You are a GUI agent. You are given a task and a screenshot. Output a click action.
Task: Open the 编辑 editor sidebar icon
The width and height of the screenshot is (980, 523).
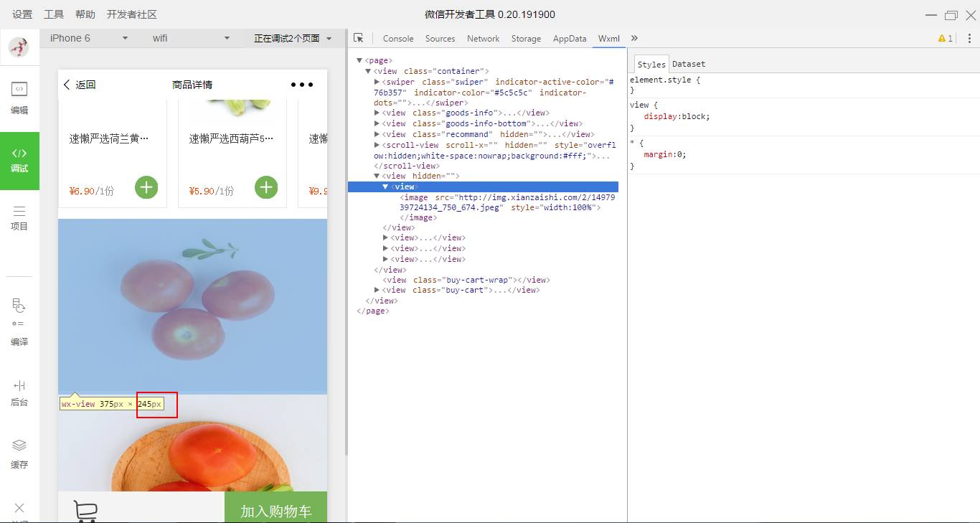[19, 98]
